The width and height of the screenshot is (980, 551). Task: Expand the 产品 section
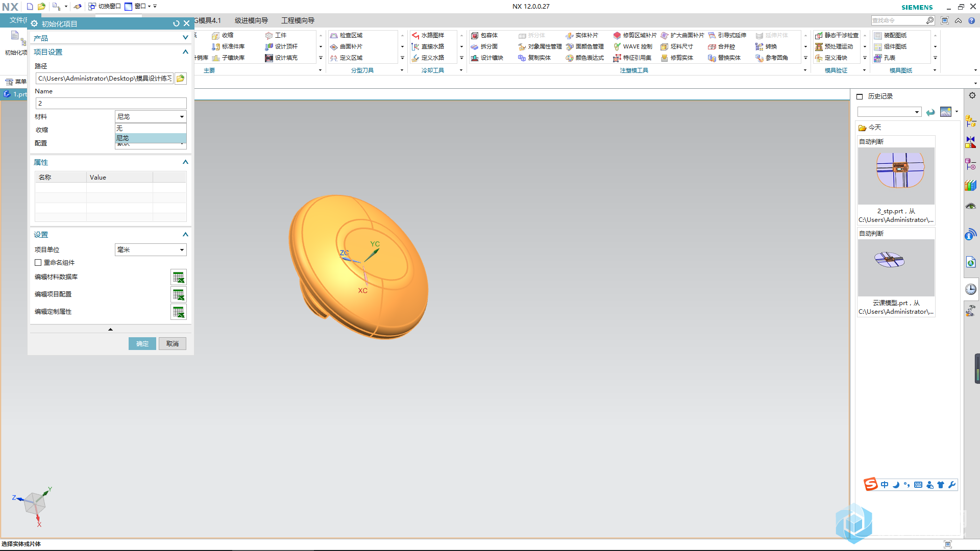click(185, 38)
